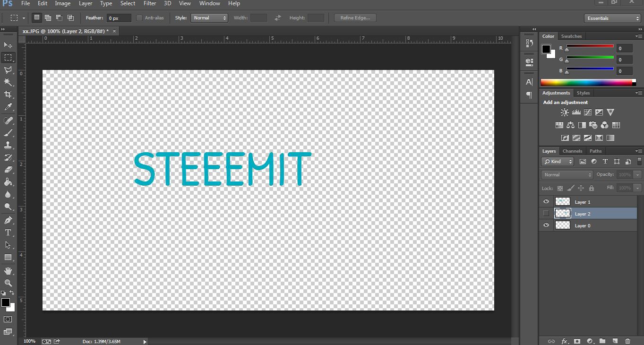
Task: Open the Layers panel flyout menu
Action: (x=638, y=151)
